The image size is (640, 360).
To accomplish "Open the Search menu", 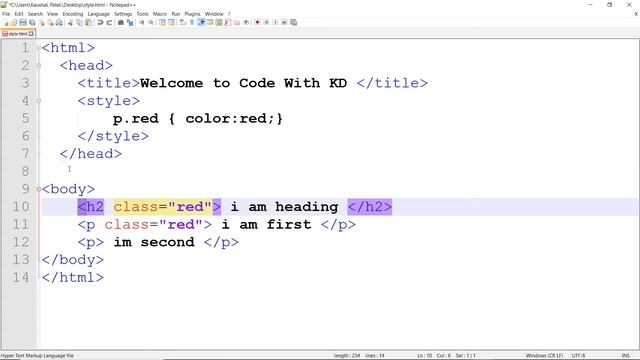I will tap(35, 14).
